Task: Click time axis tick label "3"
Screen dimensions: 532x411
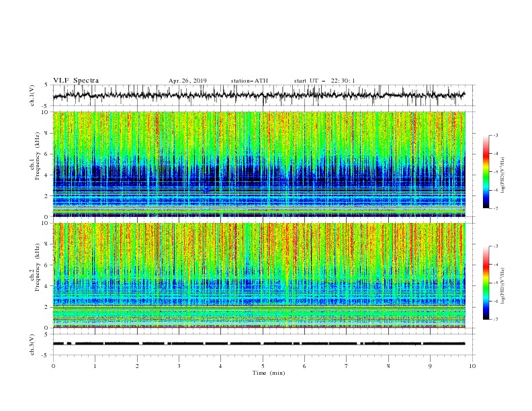Action: [179, 366]
